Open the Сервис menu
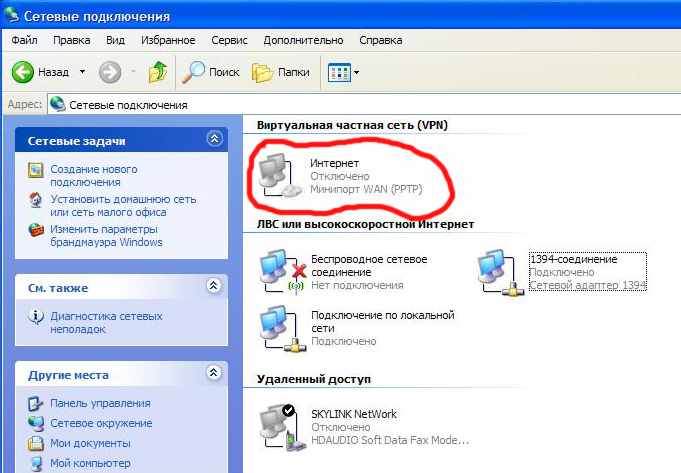 [229, 40]
